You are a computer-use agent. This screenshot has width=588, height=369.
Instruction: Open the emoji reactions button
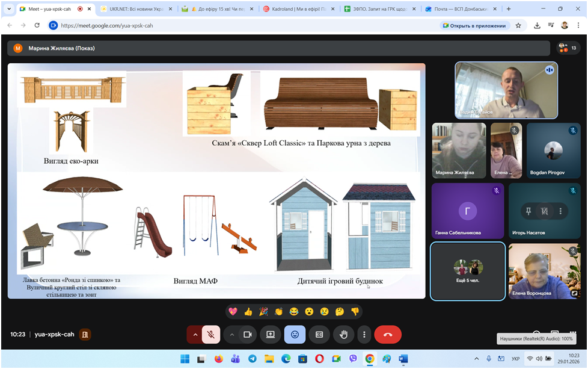click(295, 334)
